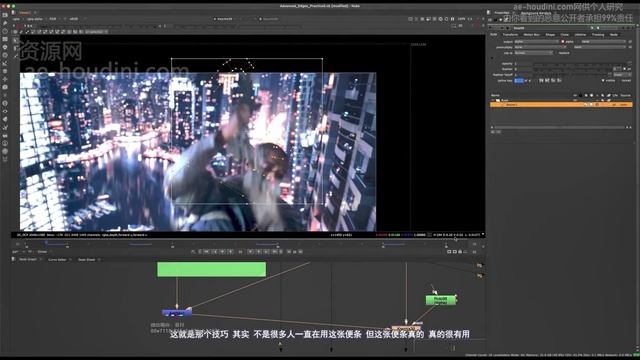This screenshot has height=360, width=640.
Task: Open the MetaData nodes toolbar menu
Action: pos(5,119)
